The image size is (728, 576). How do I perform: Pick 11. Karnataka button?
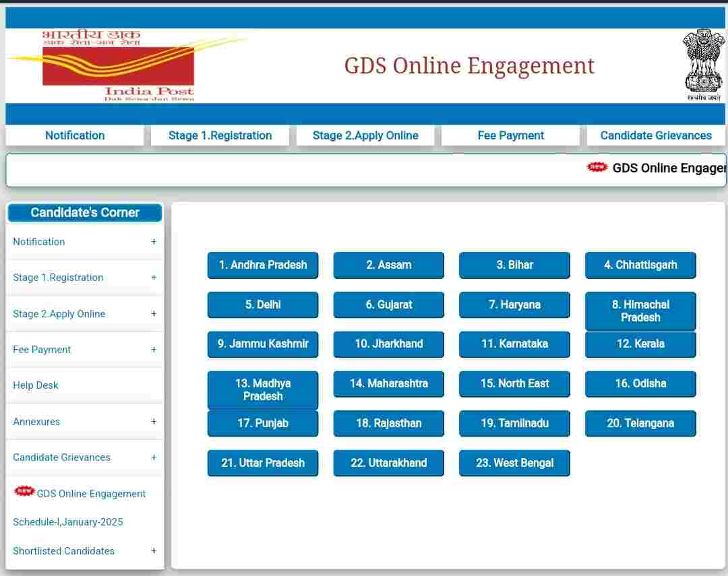514,344
